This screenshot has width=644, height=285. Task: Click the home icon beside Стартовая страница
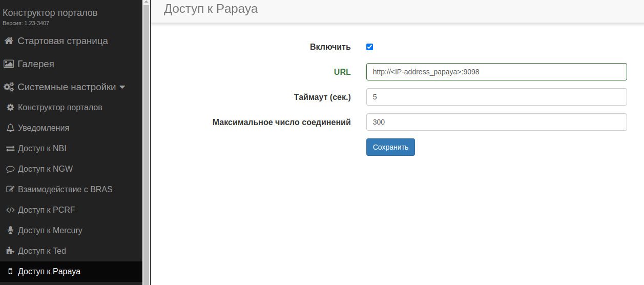8,41
